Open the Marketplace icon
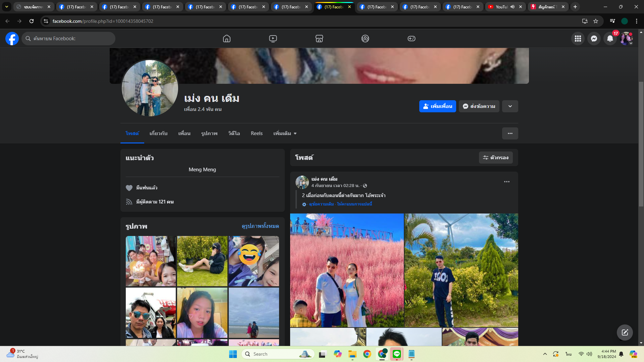The image size is (644, 362). (319, 39)
